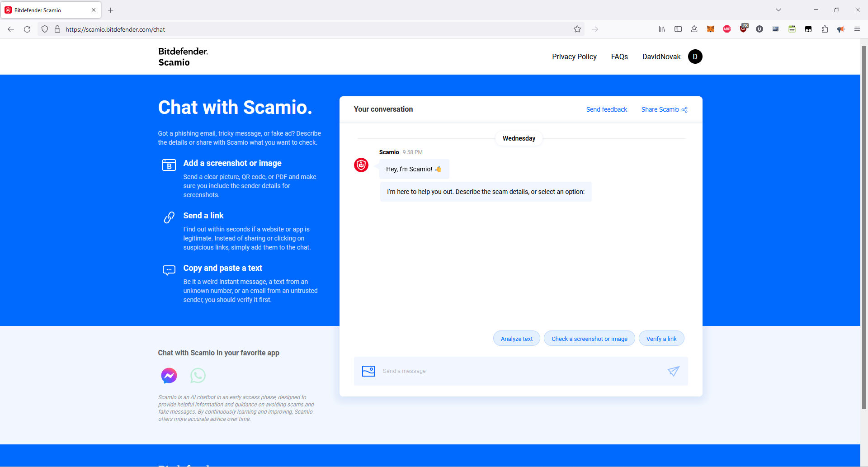Click the Send a link heading
This screenshot has height=467, width=868.
[203, 216]
